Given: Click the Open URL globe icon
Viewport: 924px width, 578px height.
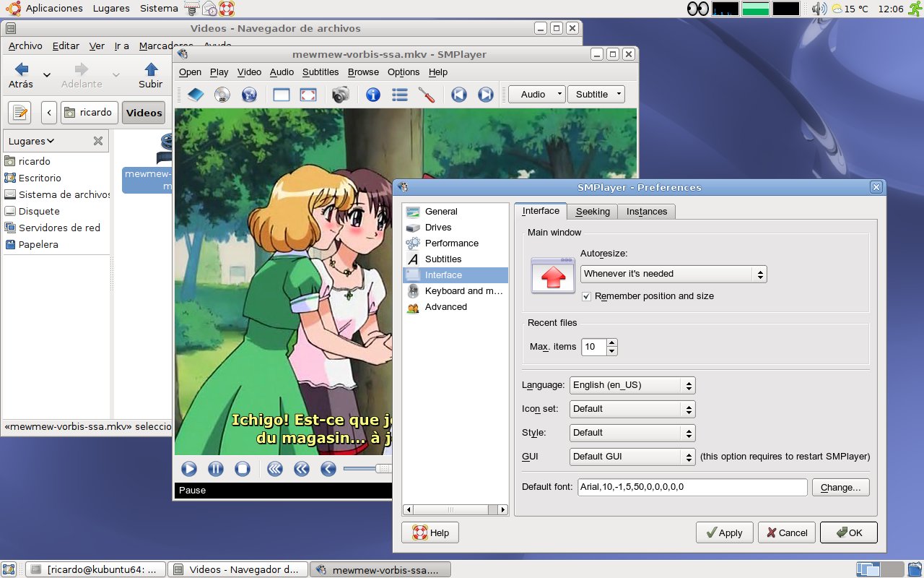Looking at the screenshot, I should (x=249, y=95).
